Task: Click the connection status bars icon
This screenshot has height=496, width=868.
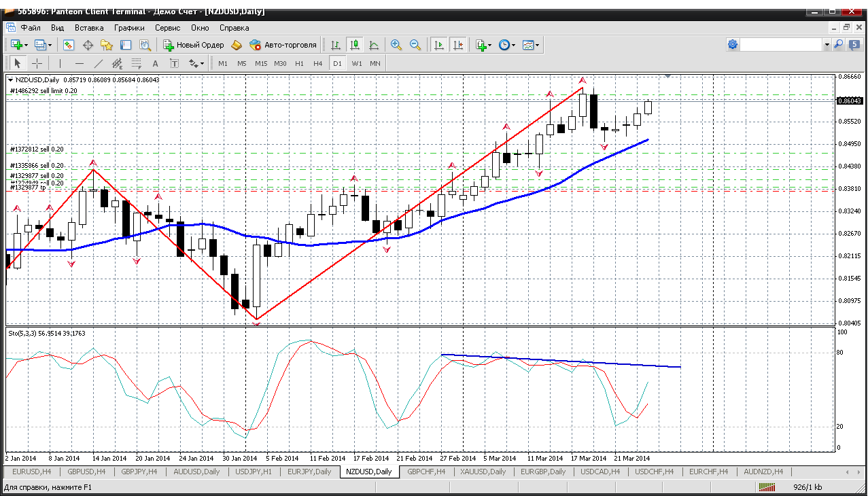Action: (767, 487)
